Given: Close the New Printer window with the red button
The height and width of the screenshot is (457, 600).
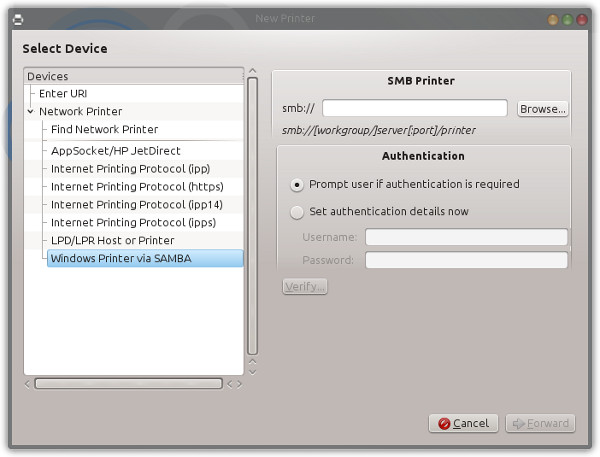Looking at the screenshot, I should click(582, 19).
